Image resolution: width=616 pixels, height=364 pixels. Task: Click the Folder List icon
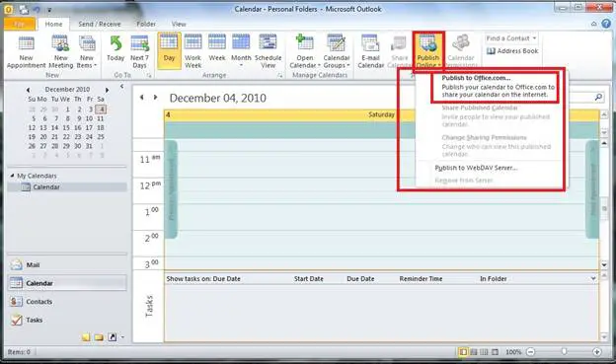[x=99, y=337]
